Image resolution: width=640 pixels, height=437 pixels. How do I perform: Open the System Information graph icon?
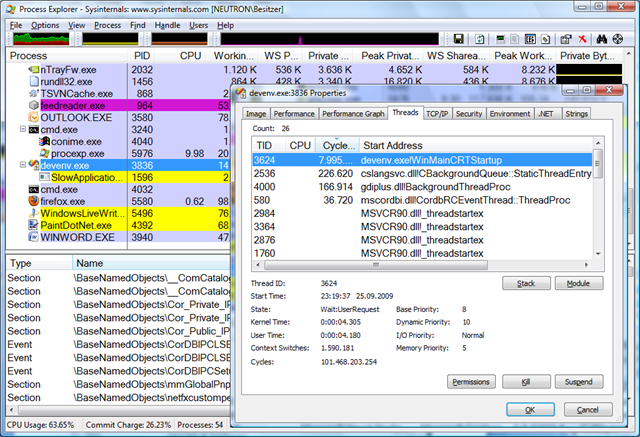pos(500,39)
